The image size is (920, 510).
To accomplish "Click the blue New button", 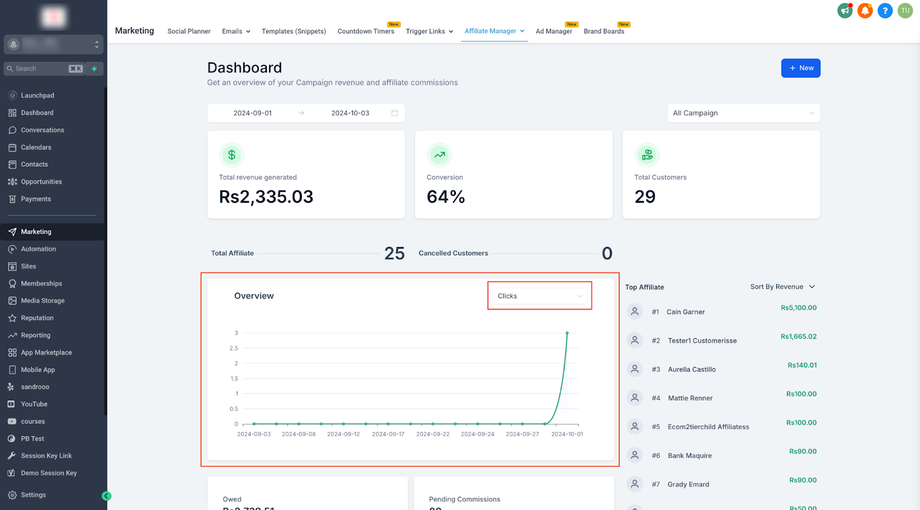I will pos(800,68).
